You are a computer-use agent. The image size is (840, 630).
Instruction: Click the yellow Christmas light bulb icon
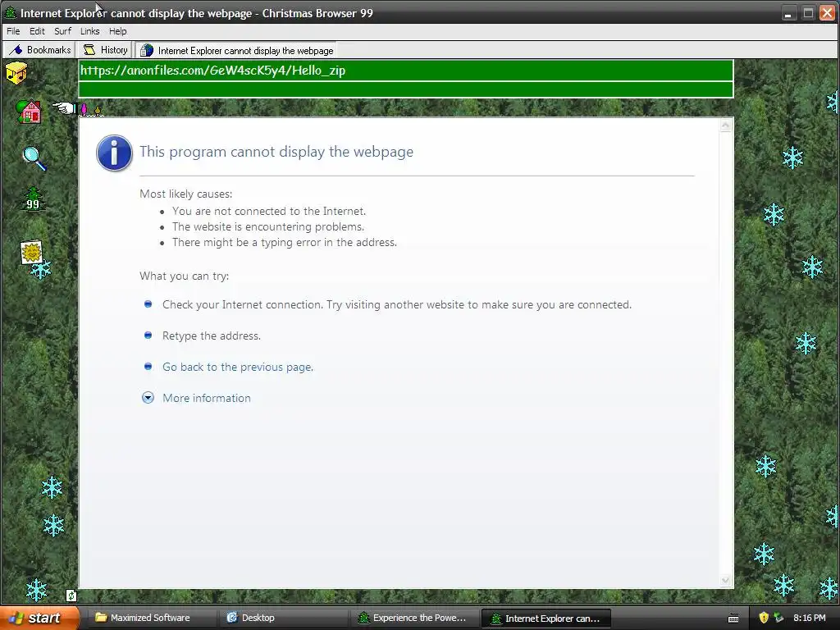click(x=98, y=111)
